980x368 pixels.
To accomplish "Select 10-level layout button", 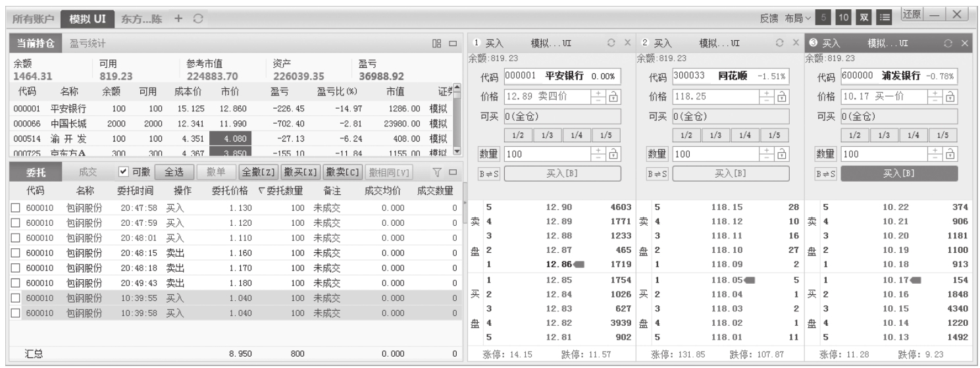I will (x=843, y=17).
